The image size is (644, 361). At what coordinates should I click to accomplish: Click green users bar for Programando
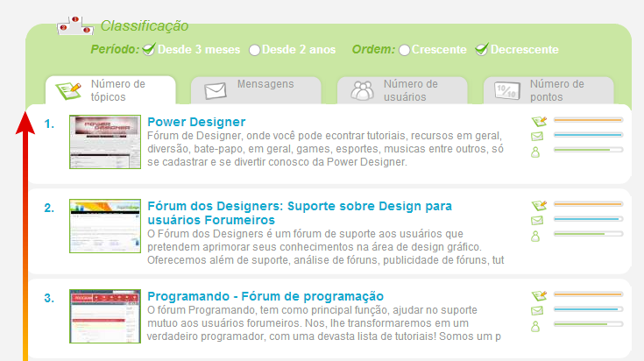[x=588, y=324]
